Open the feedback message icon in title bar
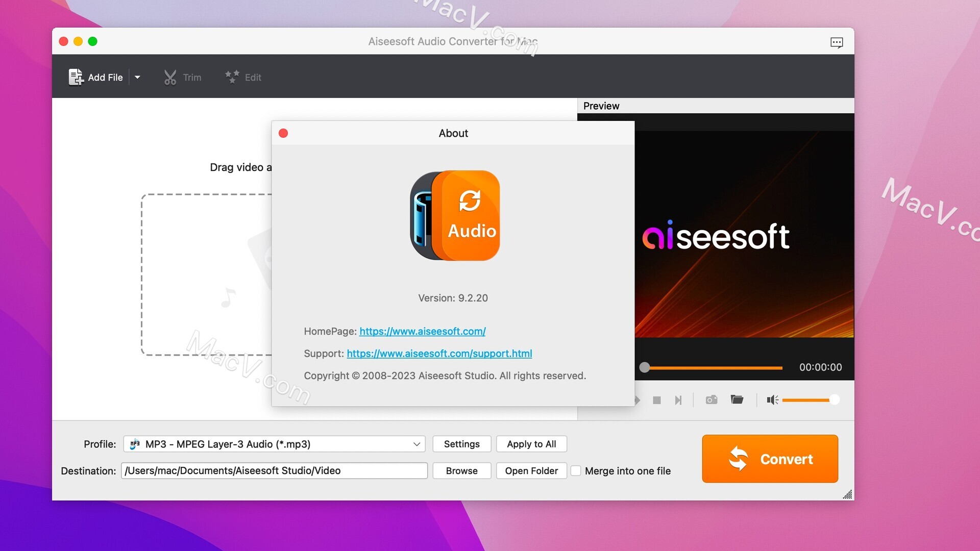 (837, 42)
